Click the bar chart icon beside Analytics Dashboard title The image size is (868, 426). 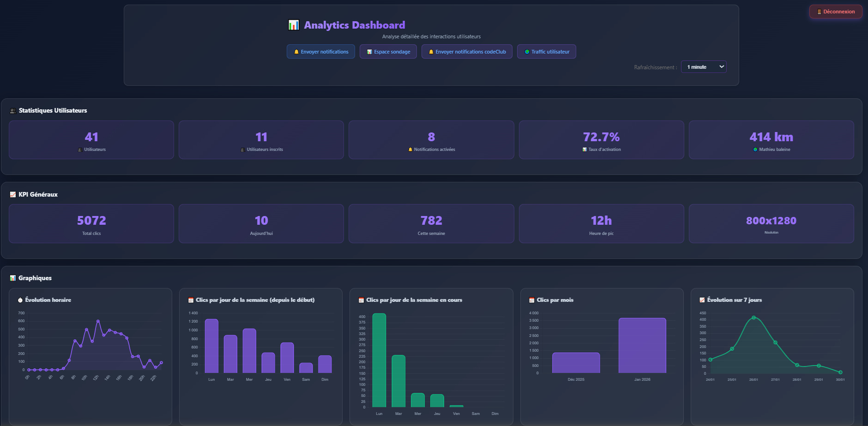(294, 24)
